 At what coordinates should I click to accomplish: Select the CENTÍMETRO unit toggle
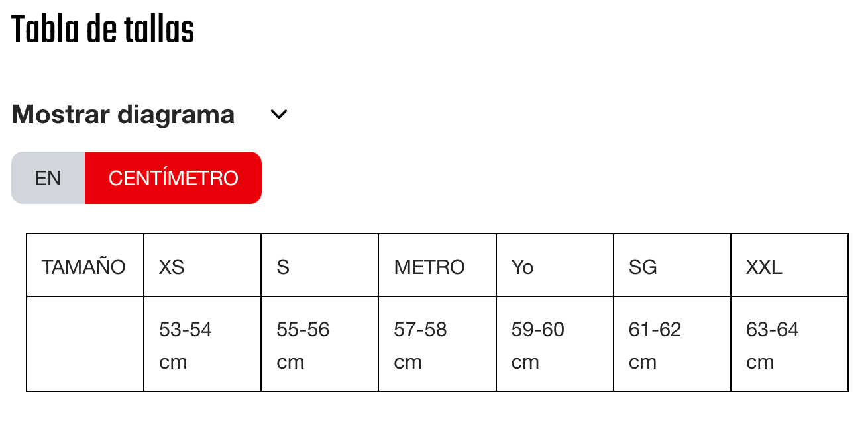coord(173,178)
